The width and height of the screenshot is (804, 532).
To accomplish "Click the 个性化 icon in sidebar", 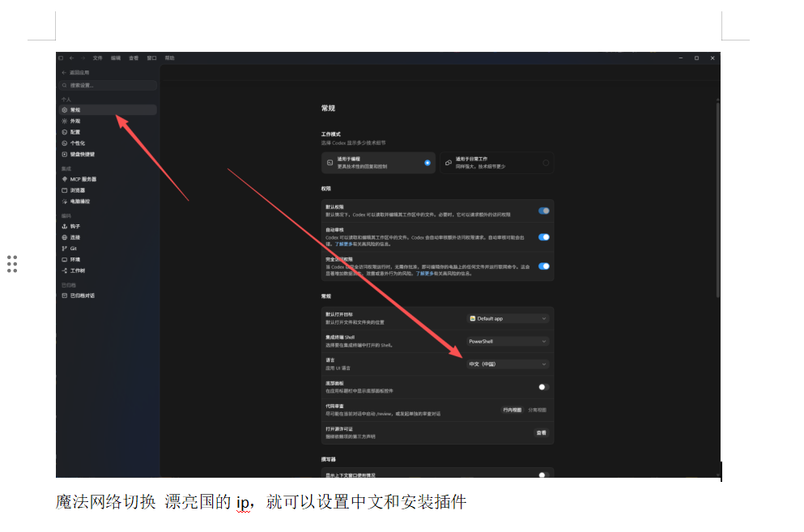I will point(65,143).
